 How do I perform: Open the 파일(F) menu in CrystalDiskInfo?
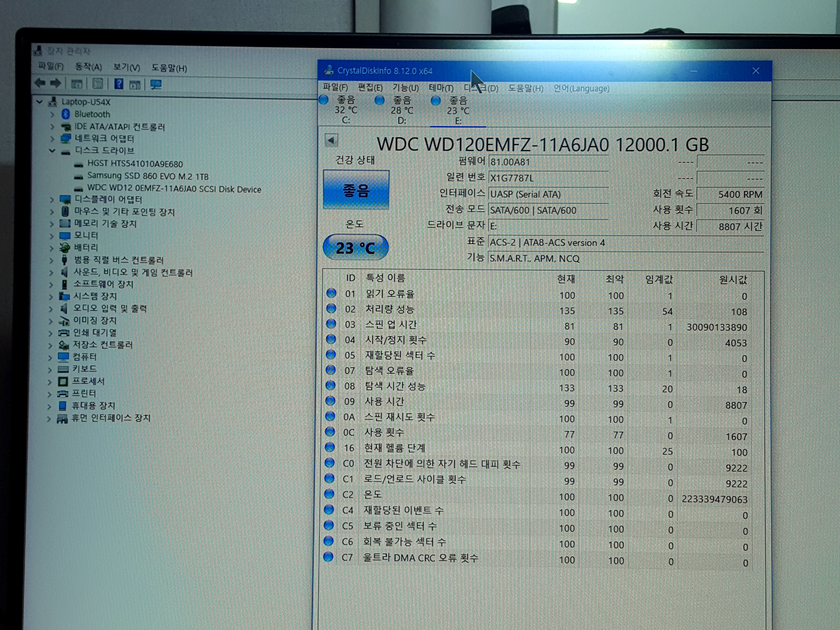[335, 87]
